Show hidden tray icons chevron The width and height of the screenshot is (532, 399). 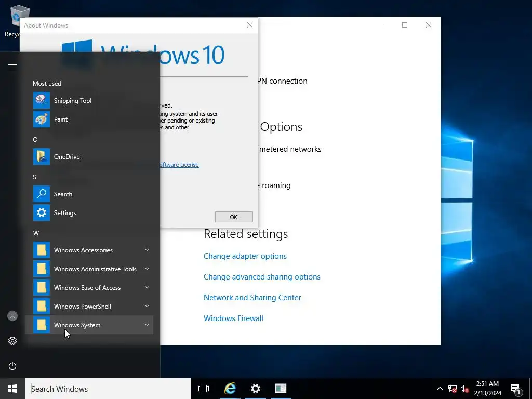tap(440, 389)
